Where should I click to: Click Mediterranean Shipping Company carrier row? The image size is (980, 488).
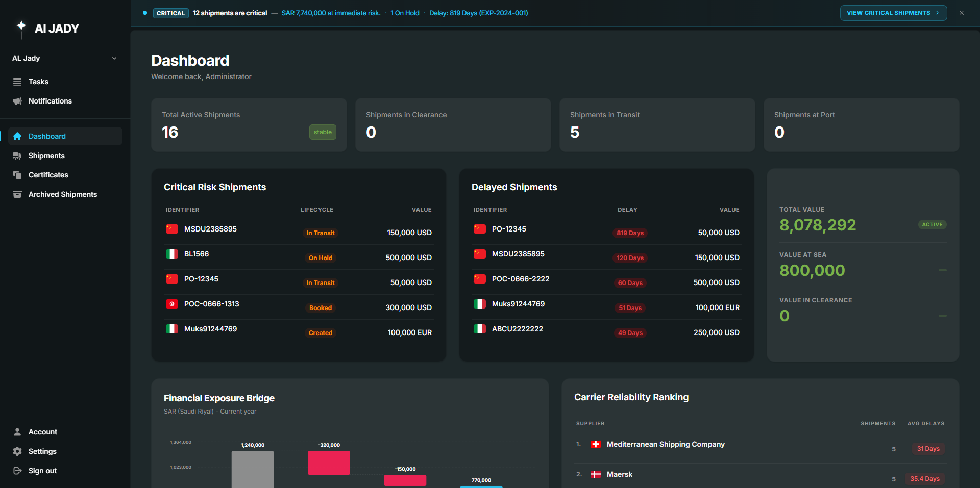coord(760,448)
